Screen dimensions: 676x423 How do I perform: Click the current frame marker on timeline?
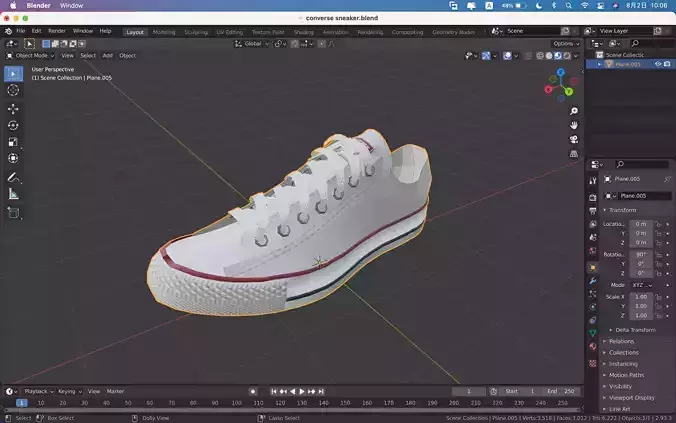tap(22, 403)
